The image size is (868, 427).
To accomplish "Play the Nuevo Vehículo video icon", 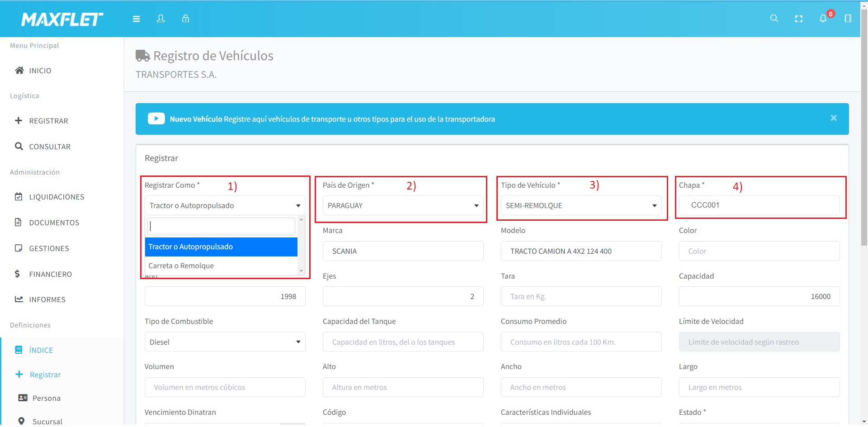I will pos(156,119).
